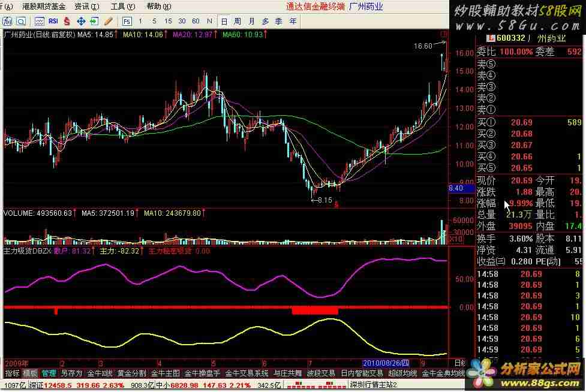Select the 金牛交易系统 template tab
Screen dimensions: 586x392
(247, 373)
